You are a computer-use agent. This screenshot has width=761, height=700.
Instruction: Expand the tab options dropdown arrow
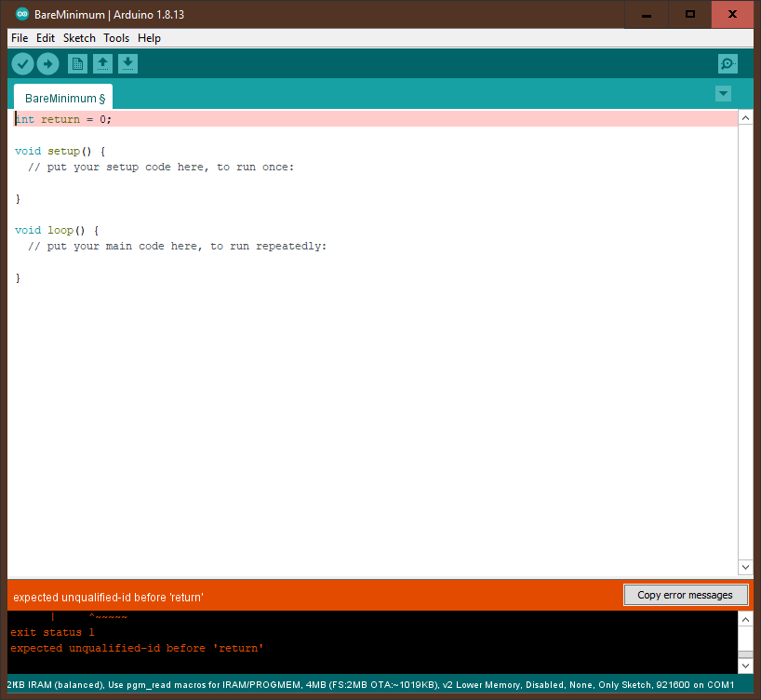[723, 94]
